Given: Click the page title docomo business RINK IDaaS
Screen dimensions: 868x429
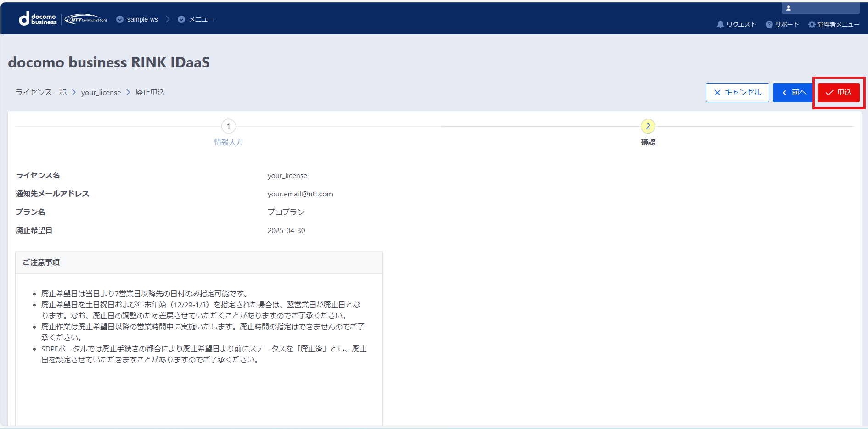Looking at the screenshot, I should click(x=109, y=62).
